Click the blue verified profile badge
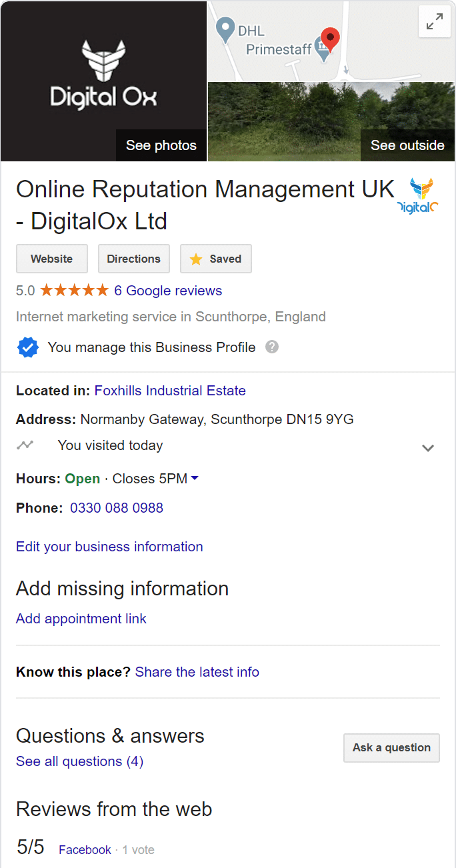The image size is (456, 868). (x=27, y=347)
